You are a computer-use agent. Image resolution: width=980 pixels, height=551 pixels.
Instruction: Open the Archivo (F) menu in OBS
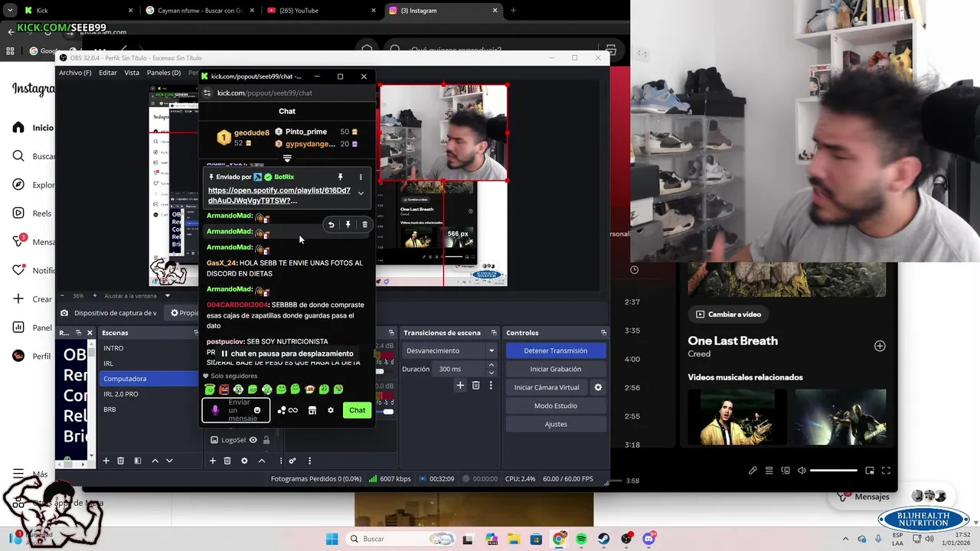75,73
